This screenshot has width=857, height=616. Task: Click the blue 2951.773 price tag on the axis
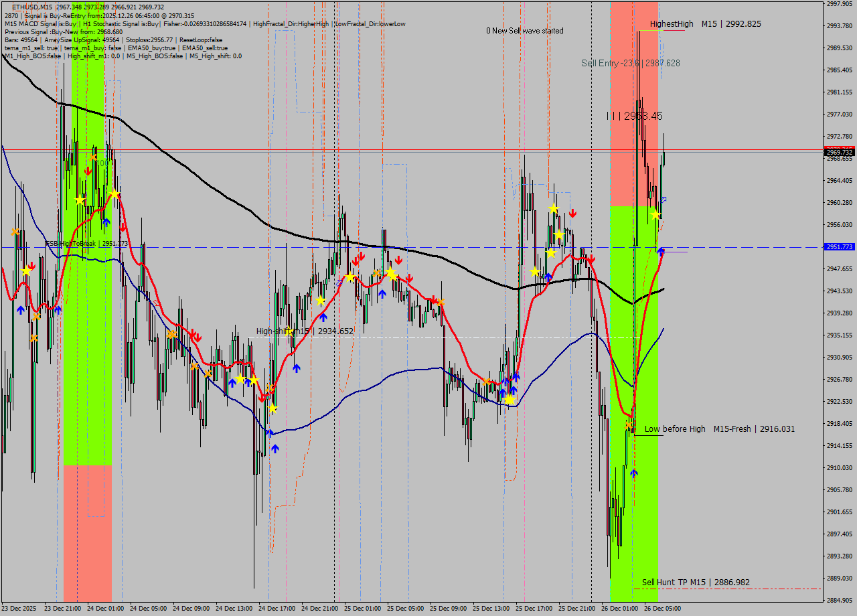click(839, 247)
